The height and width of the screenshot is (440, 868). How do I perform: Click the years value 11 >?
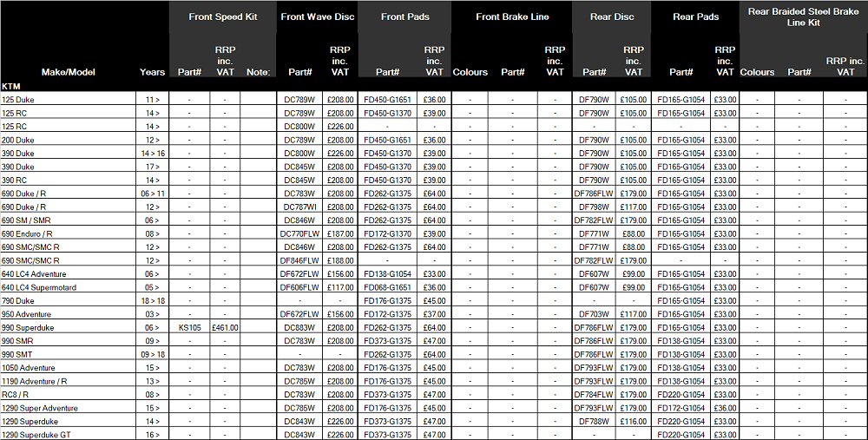(152, 100)
